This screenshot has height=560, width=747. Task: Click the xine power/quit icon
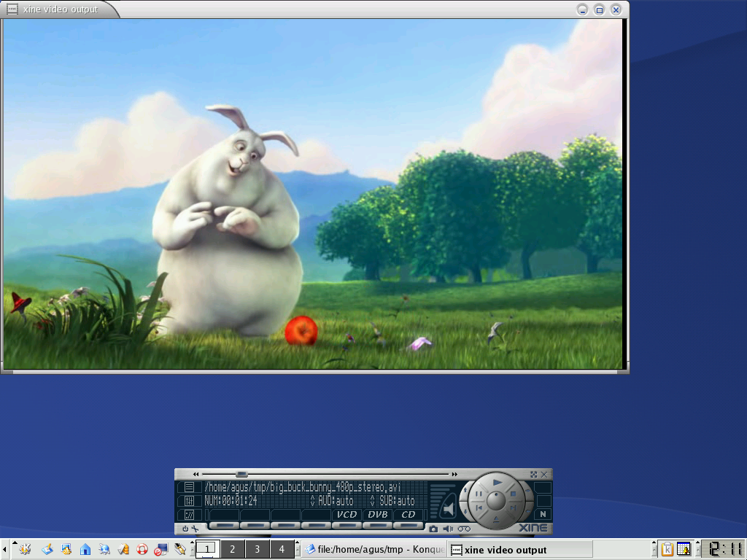click(185, 529)
